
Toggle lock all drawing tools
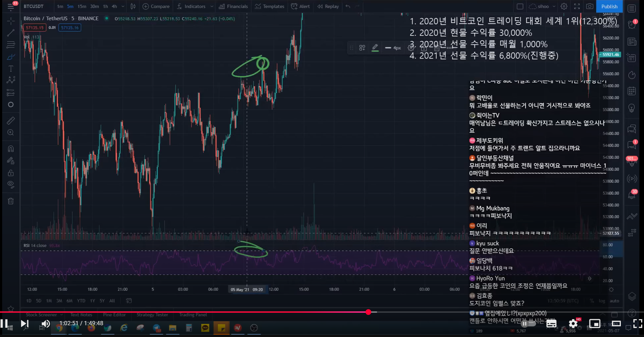(x=11, y=173)
